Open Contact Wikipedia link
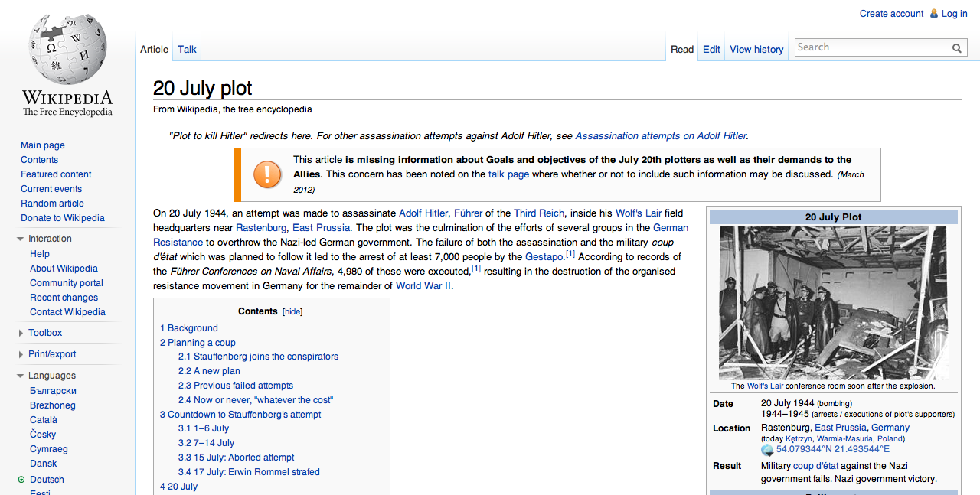The height and width of the screenshot is (495, 980). pos(67,312)
